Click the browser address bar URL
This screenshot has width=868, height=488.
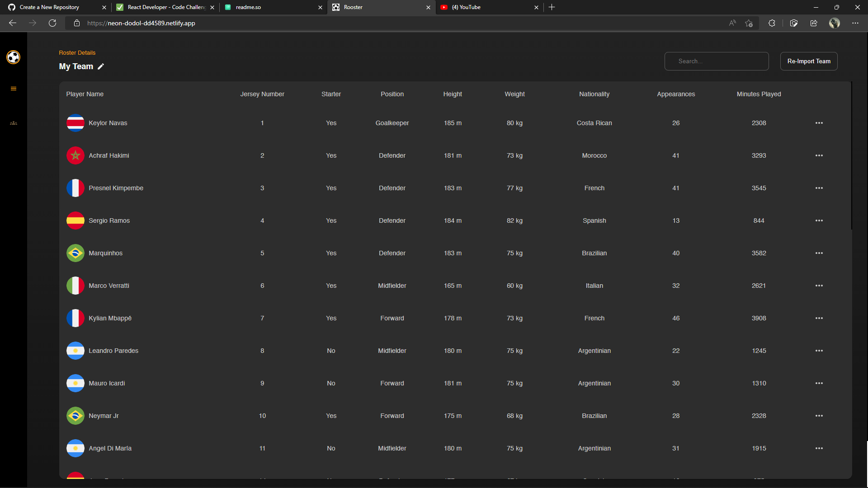click(141, 23)
